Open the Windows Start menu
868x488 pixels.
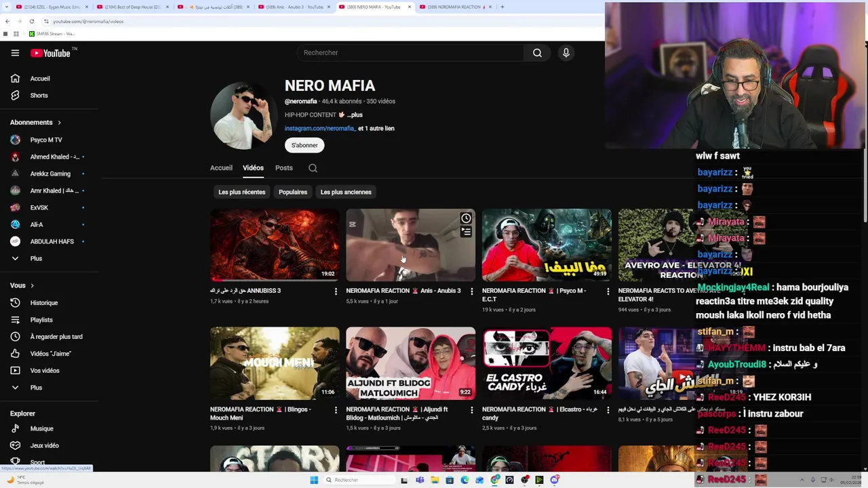[314, 480]
